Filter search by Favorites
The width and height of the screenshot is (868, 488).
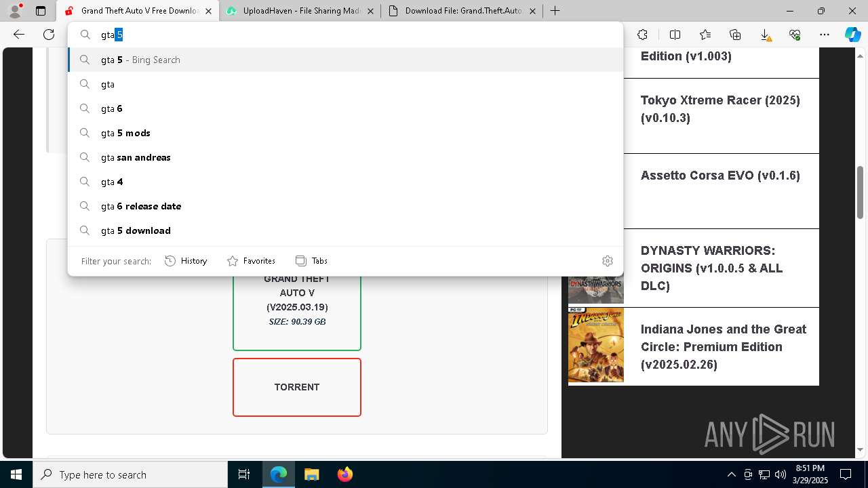pyautogui.click(x=251, y=261)
